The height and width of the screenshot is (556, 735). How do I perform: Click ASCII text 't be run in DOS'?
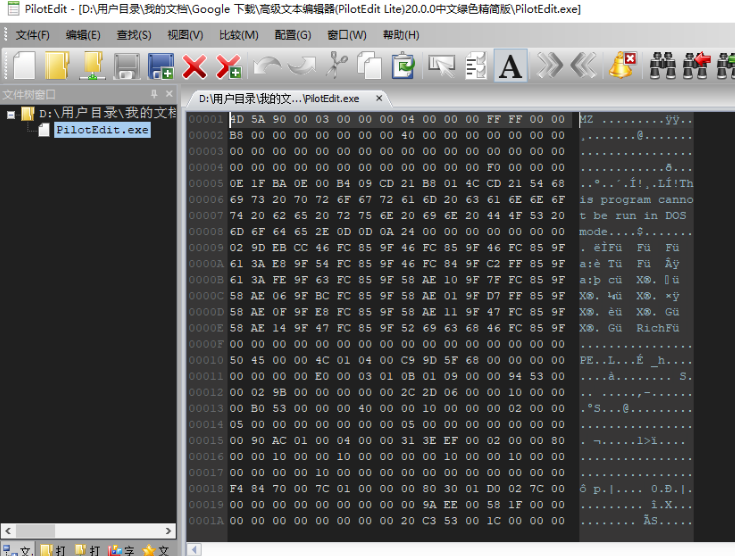coord(633,216)
